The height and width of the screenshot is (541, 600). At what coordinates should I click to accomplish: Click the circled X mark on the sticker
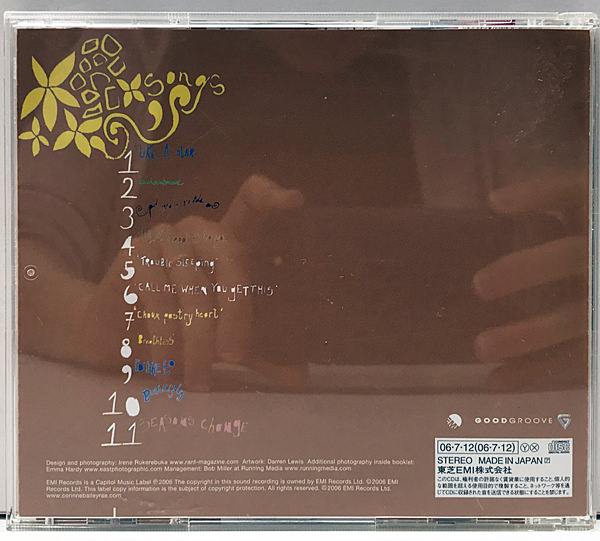point(535,448)
